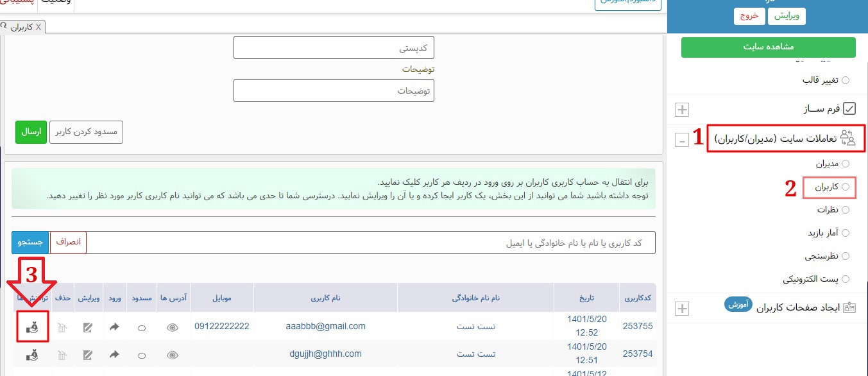Open transactions icon for user 253754
Image resolution: width=868 pixels, height=376 pixels.
coord(31,354)
